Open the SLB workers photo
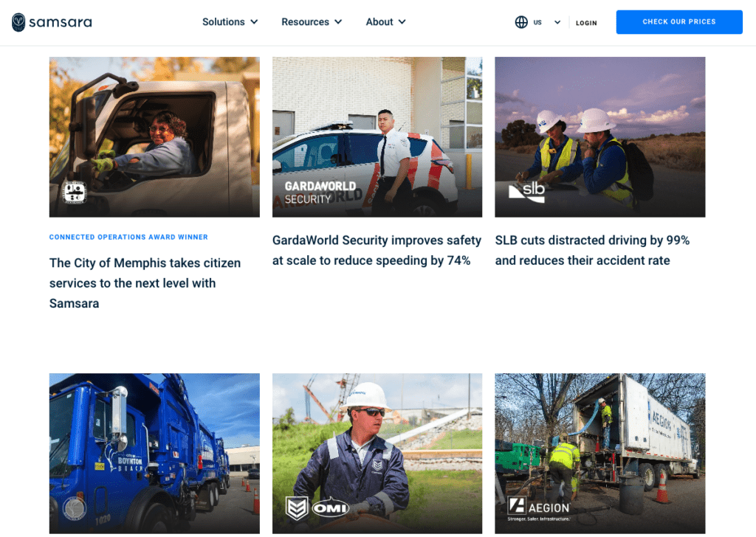This screenshot has height=537, width=756. pos(599,136)
